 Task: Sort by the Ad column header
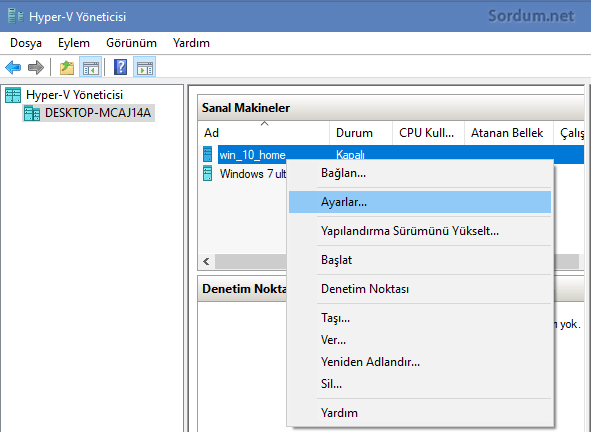pyautogui.click(x=263, y=133)
